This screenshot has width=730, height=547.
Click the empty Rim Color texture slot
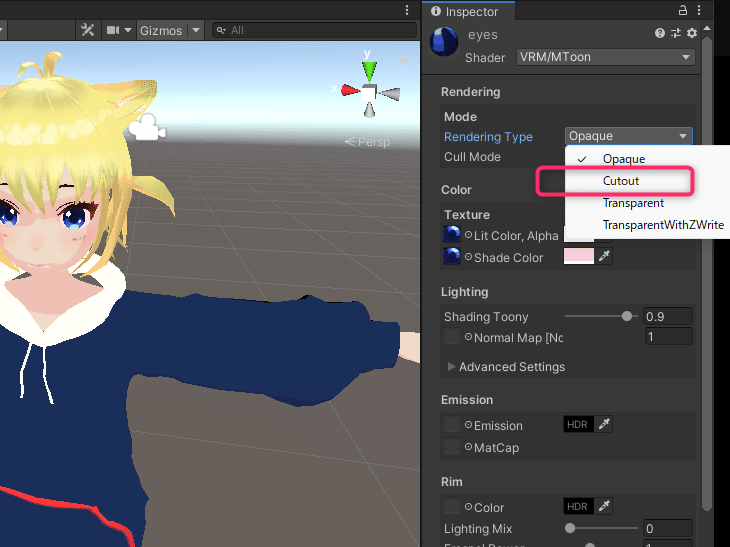click(x=452, y=506)
